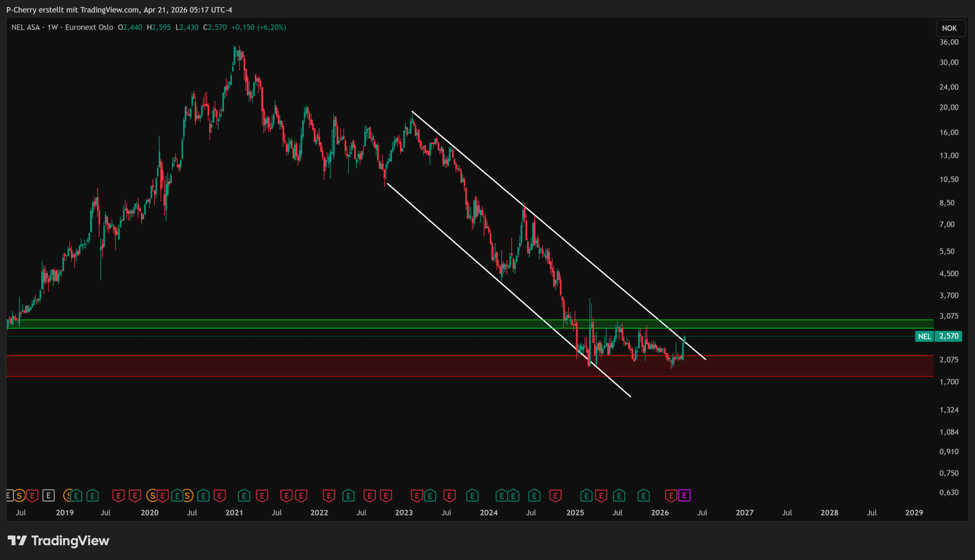Click the TradingView logo icon at bottom left
Viewport: 975px width, 560px height.
17,540
